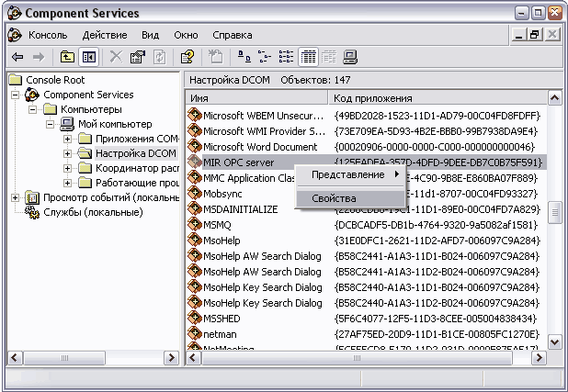This screenshot has height=392, width=568.
Task: Click tree pane scroll-right arrow
Action: click(171, 358)
